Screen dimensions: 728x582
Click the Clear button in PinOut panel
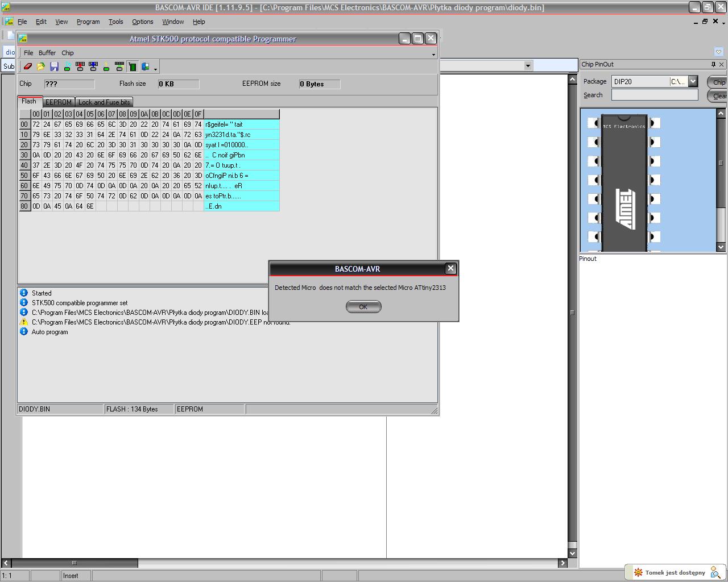pos(718,95)
